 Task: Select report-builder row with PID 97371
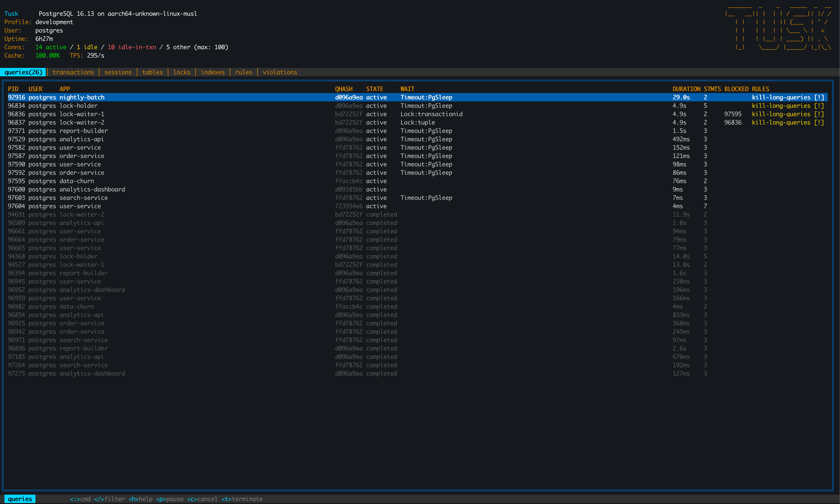(417, 131)
